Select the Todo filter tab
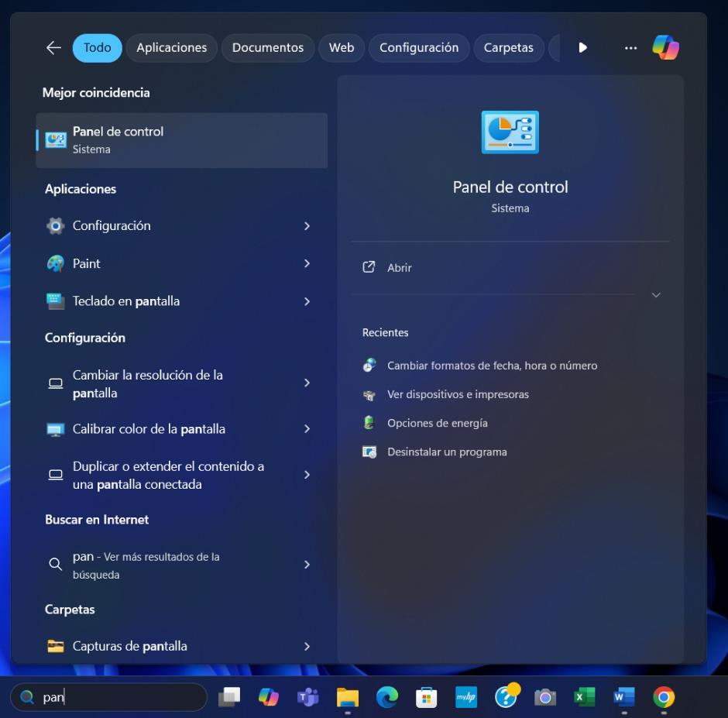 pyautogui.click(x=97, y=47)
